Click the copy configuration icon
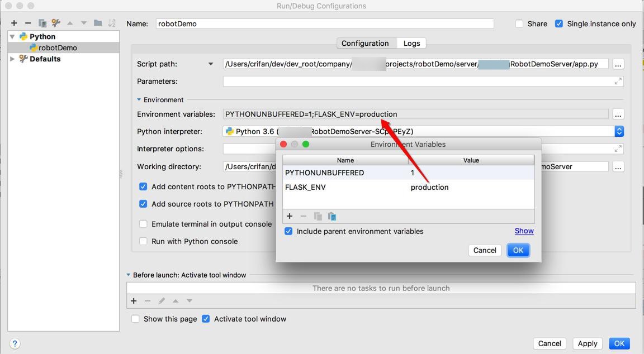Viewport: 644px width, 354px height. (42, 23)
